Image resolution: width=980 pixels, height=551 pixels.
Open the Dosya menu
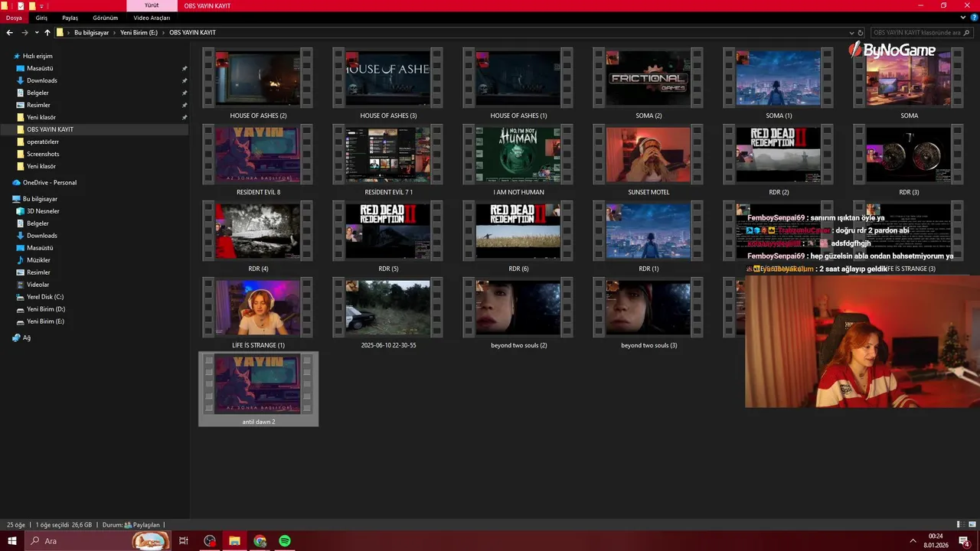click(x=14, y=18)
